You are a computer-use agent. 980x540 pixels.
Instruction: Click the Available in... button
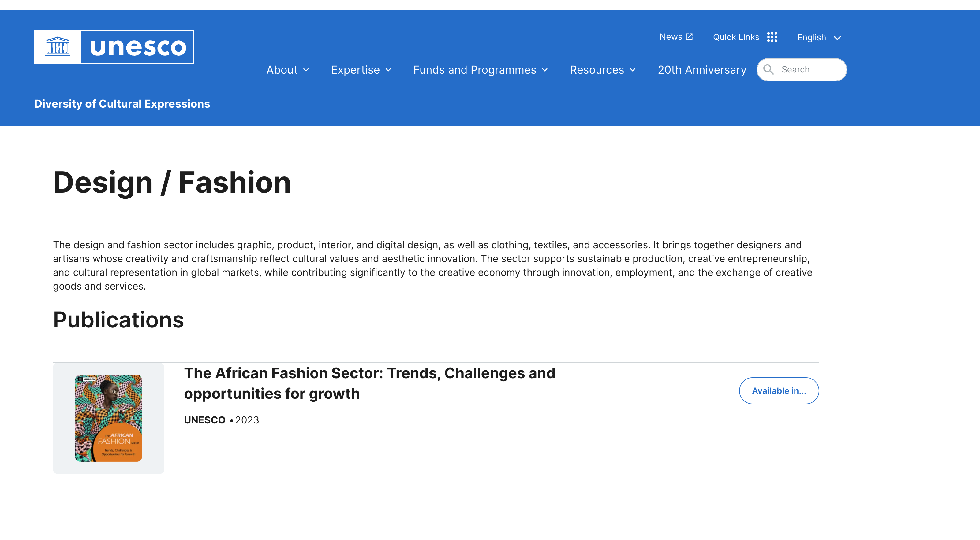pyautogui.click(x=779, y=391)
